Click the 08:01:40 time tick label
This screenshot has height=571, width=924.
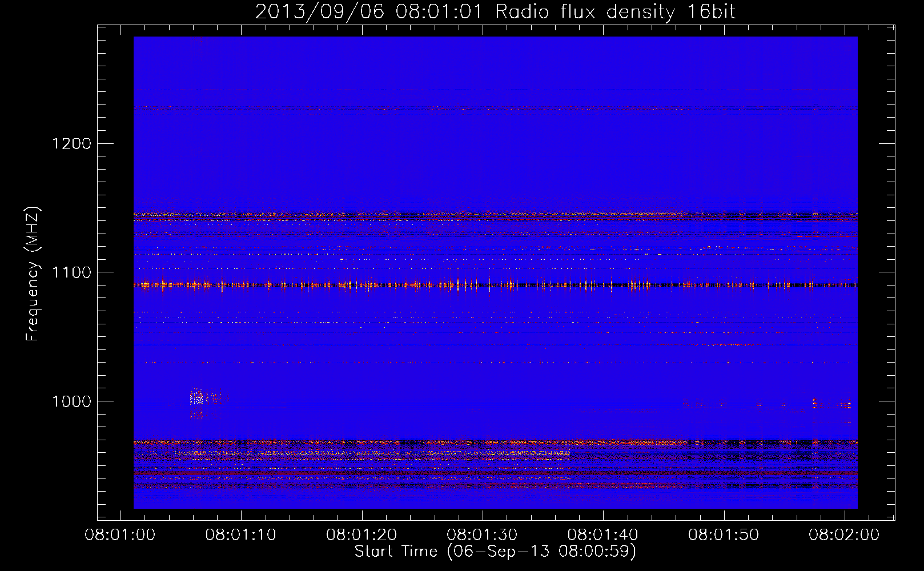tap(603, 535)
